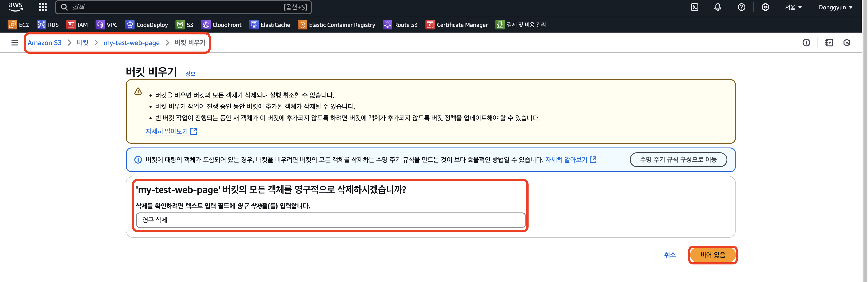Open the notifications bell
The image size is (868, 282).
tap(718, 7)
